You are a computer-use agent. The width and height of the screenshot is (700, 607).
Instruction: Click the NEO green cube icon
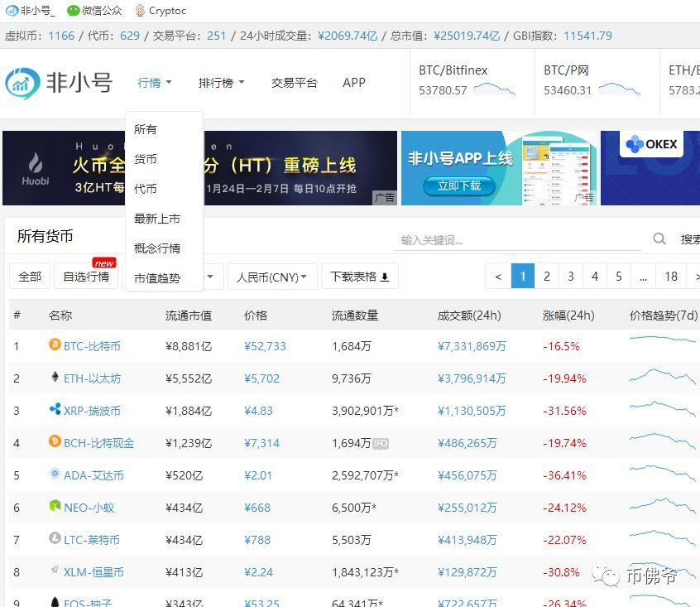coord(55,506)
